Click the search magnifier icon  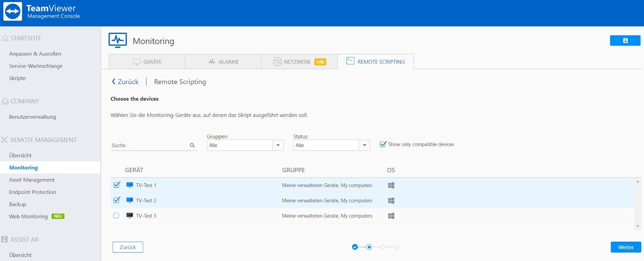[192, 146]
